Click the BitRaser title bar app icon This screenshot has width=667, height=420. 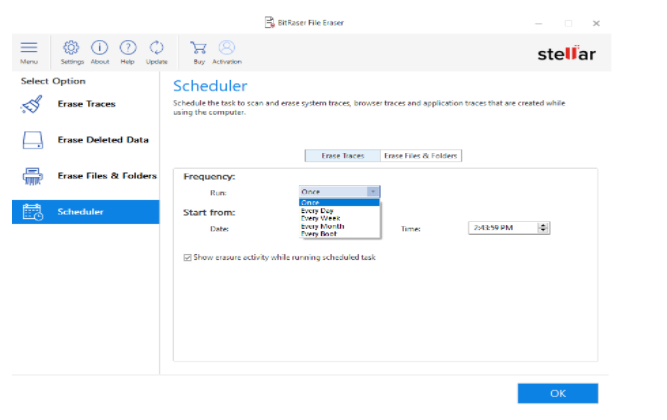click(x=270, y=22)
